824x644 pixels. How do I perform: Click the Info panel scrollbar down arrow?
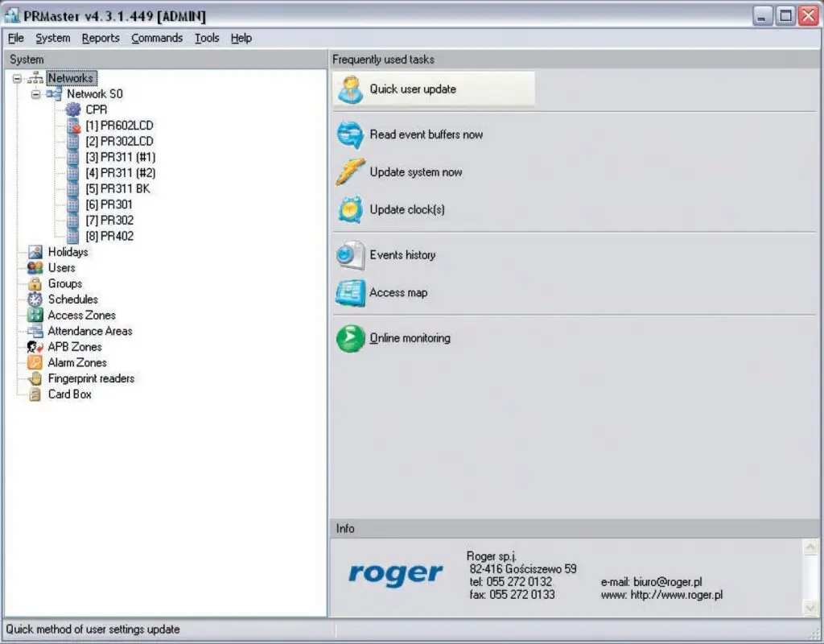(x=810, y=608)
